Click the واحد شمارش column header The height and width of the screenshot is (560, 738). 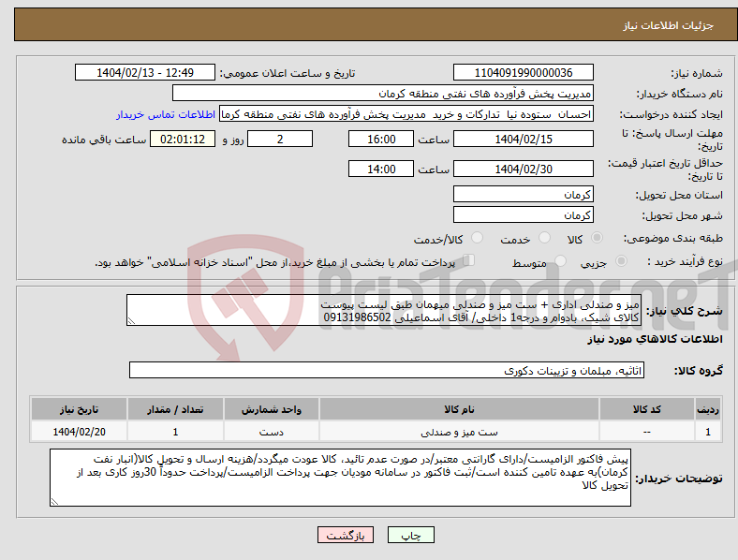click(x=272, y=409)
